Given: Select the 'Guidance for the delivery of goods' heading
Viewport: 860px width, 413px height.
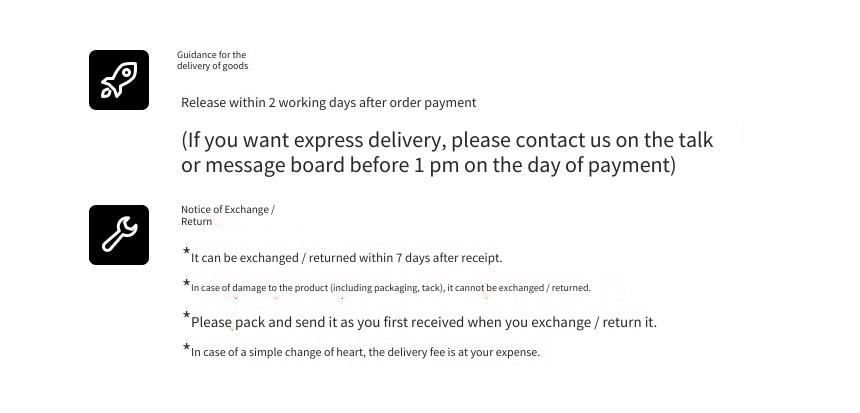Looking at the screenshot, I should pos(212,60).
